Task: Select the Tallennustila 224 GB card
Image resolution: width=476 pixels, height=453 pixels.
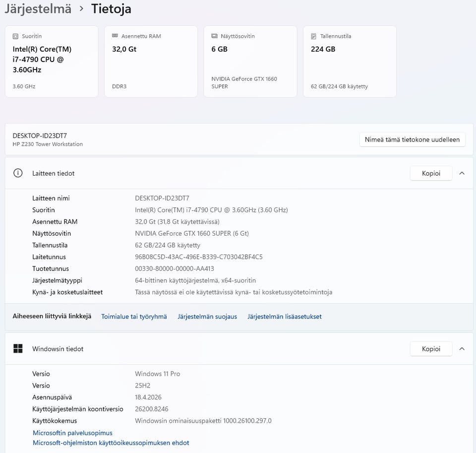Action: coord(350,62)
